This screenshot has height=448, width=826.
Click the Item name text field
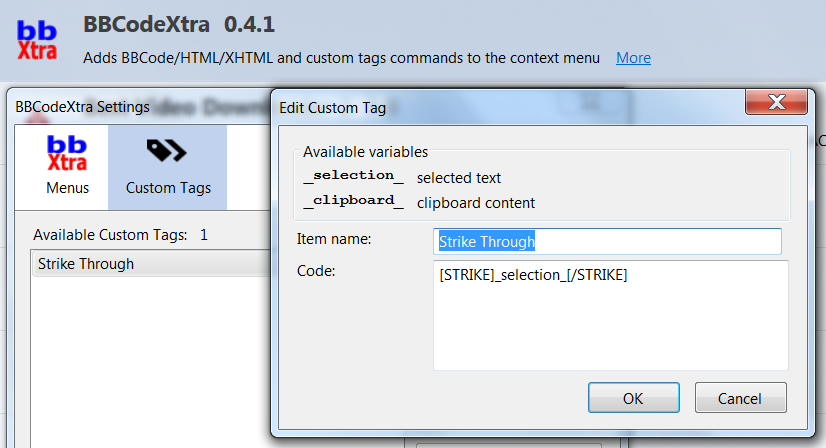coord(609,241)
